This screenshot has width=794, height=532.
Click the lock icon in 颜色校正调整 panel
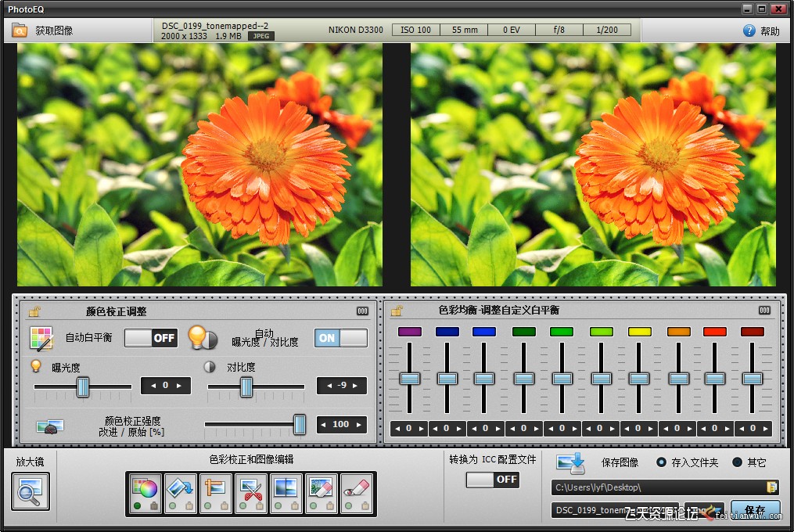click(34, 311)
